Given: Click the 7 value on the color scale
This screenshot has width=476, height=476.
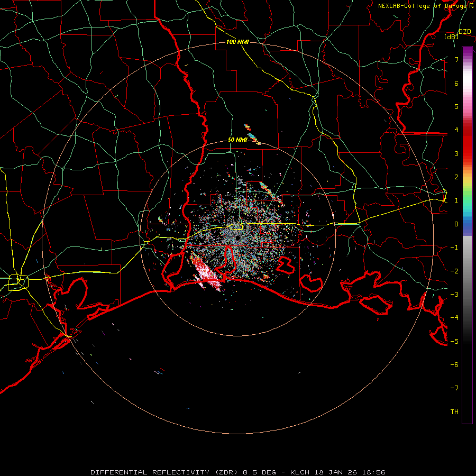Looking at the screenshot, I should pyautogui.click(x=456, y=59).
